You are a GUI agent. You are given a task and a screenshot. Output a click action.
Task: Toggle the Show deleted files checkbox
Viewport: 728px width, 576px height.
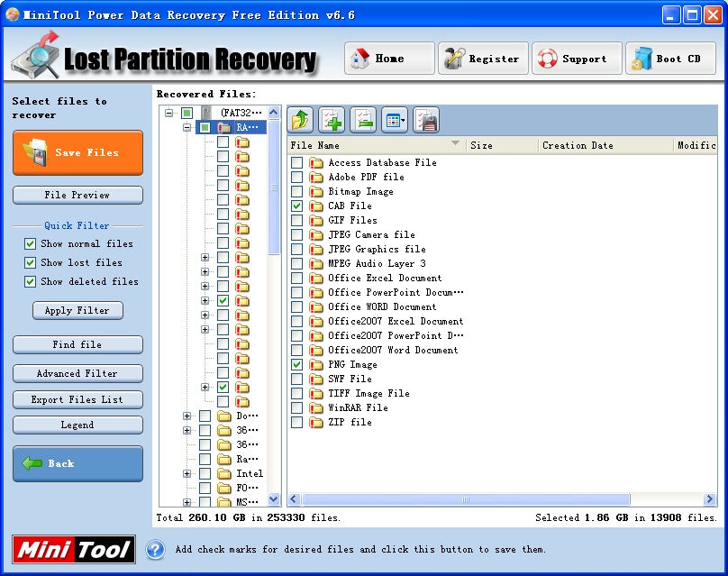[30, 281]
